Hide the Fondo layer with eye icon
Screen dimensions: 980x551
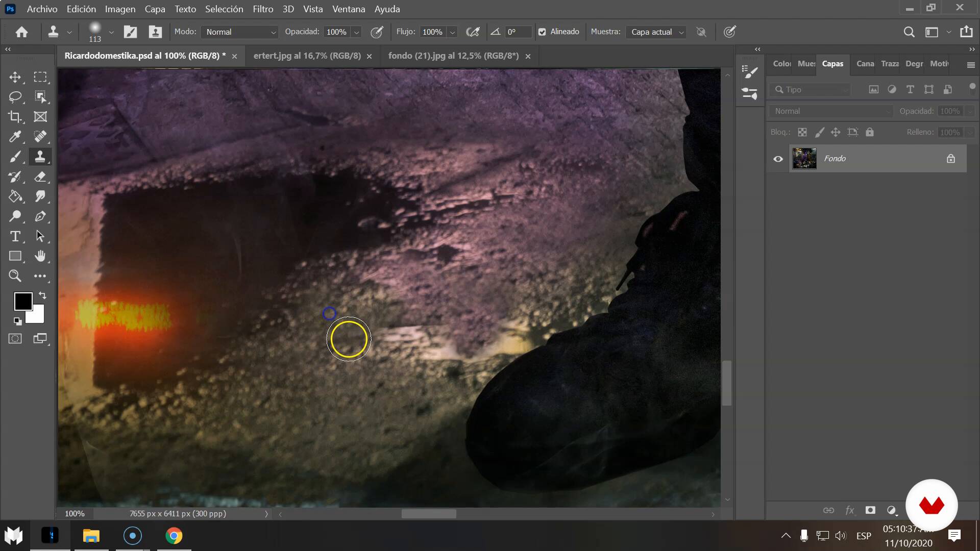tap(778, 159)
